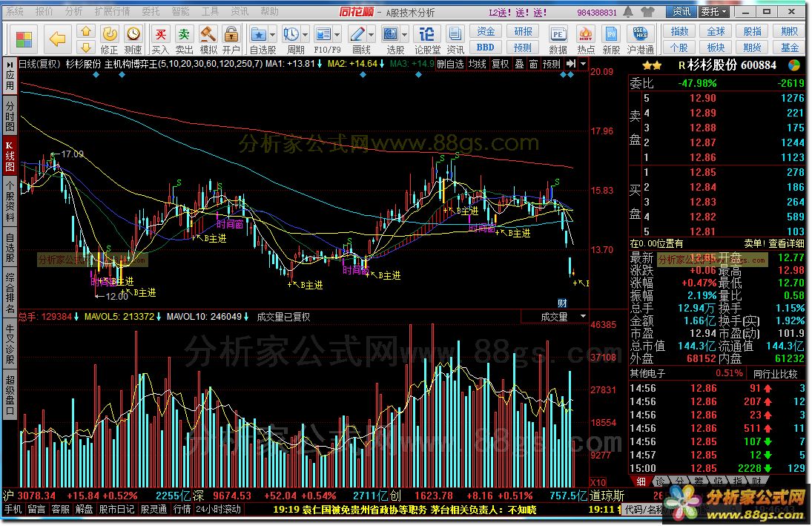Click the notification bell icon
812x526 pixels.
coord(628,11)
